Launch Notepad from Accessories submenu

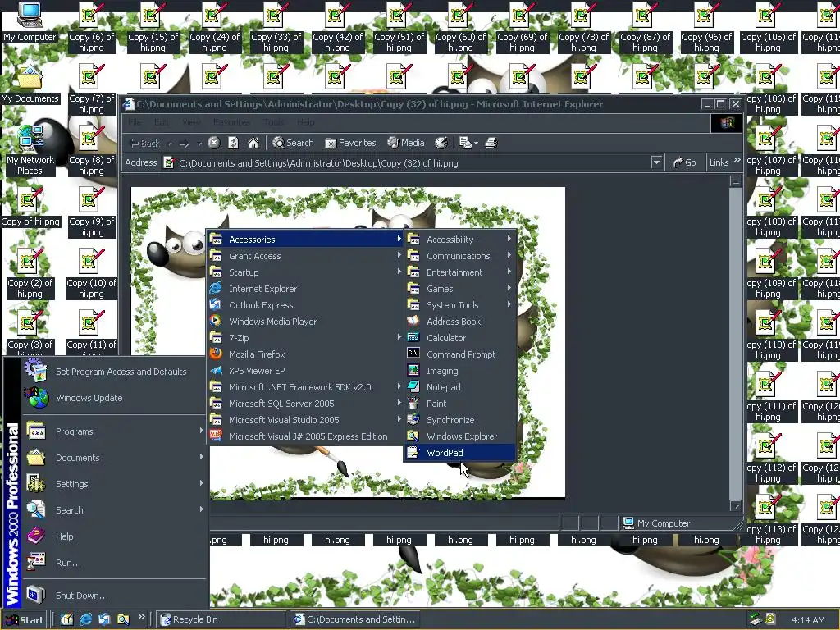pyautogui.click(x=459, y=387)
